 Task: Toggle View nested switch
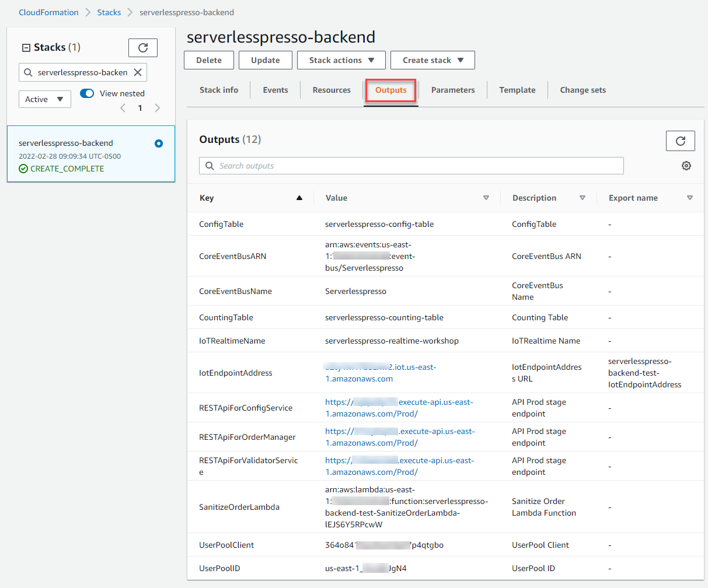[x=87, y=93]
